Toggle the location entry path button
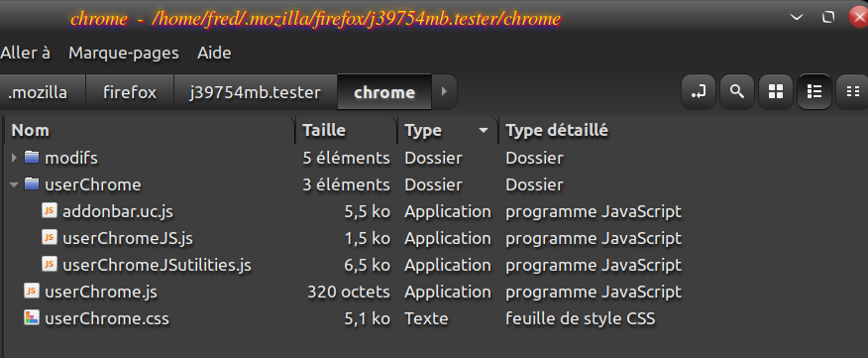Viewport: 868px width, 358px height. [698, 92]
